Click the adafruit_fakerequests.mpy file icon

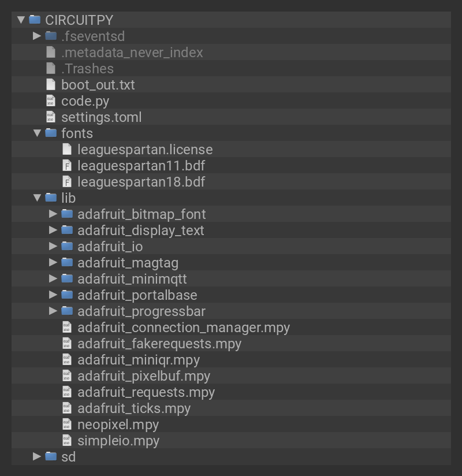pyautogui.click(x=67, y=343)
